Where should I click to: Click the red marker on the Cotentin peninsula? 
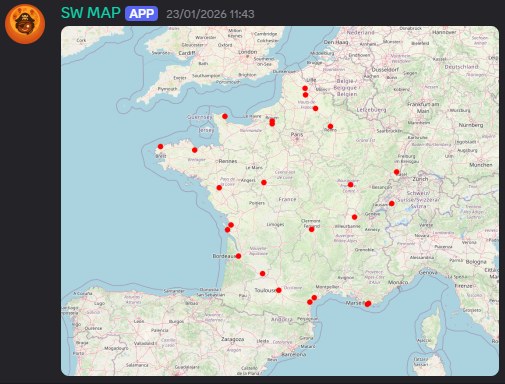225,116
